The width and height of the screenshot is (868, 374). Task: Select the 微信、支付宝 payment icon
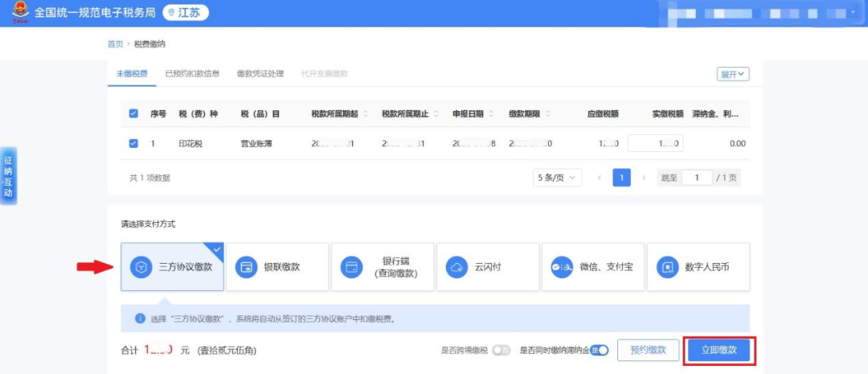tap(562, 266)
